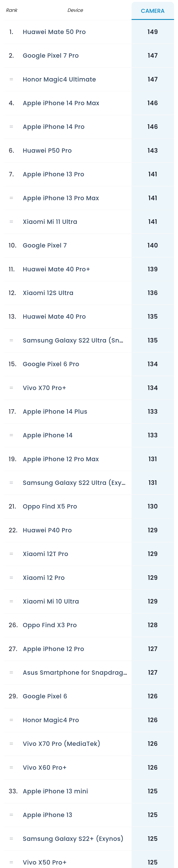Open Xiaomi Mi 11 Ultra entry
The width and height of the screenshot is (178, 868).
click(x=50, y=222)
